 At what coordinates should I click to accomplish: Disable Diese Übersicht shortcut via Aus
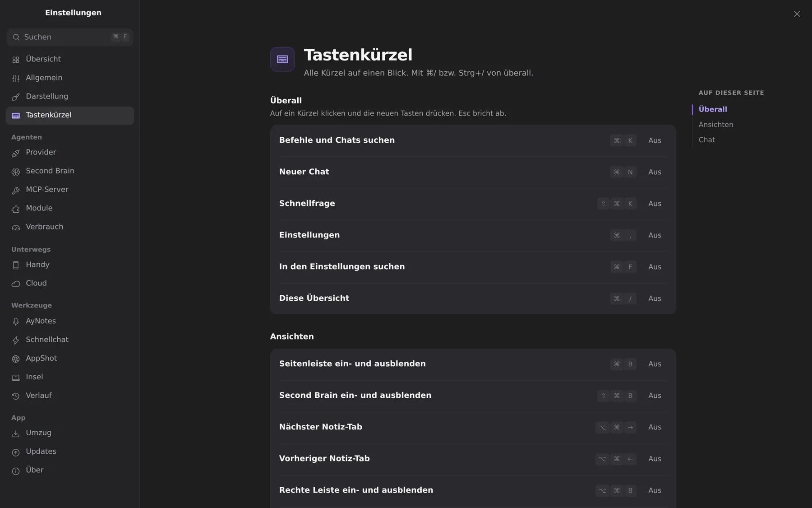[x=655, y=298]
